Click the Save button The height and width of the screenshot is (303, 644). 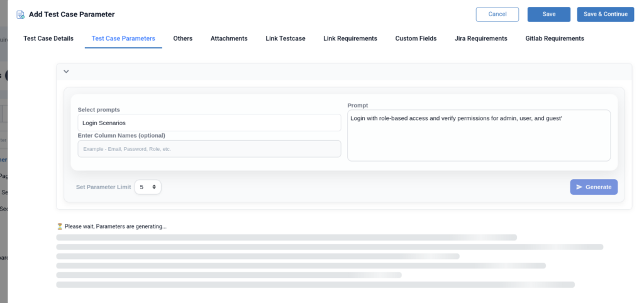pyautogui.click(x=548, y=14)
